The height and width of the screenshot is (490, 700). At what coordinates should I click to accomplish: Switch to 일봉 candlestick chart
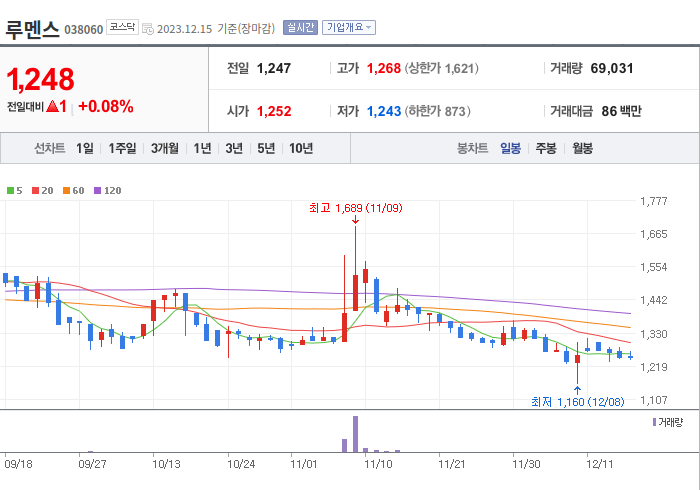click(510, 148)
